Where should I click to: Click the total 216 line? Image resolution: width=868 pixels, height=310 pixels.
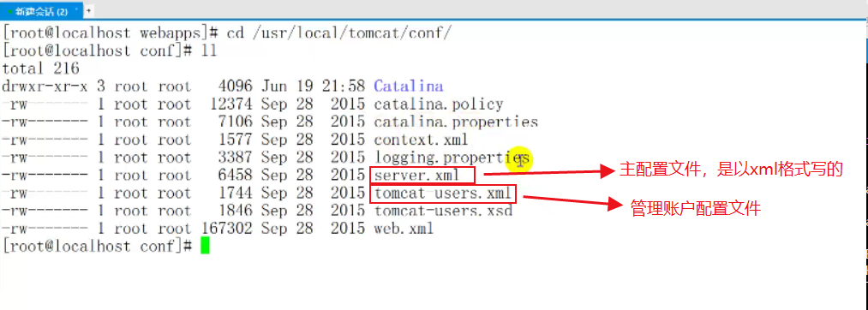pyautogui.click(x=41, y=69)
